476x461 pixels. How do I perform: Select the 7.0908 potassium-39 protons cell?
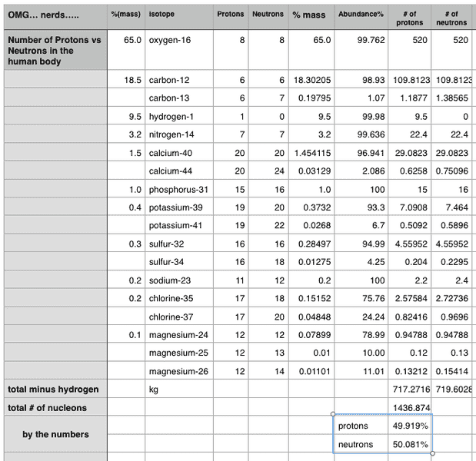tap(409, 207)
